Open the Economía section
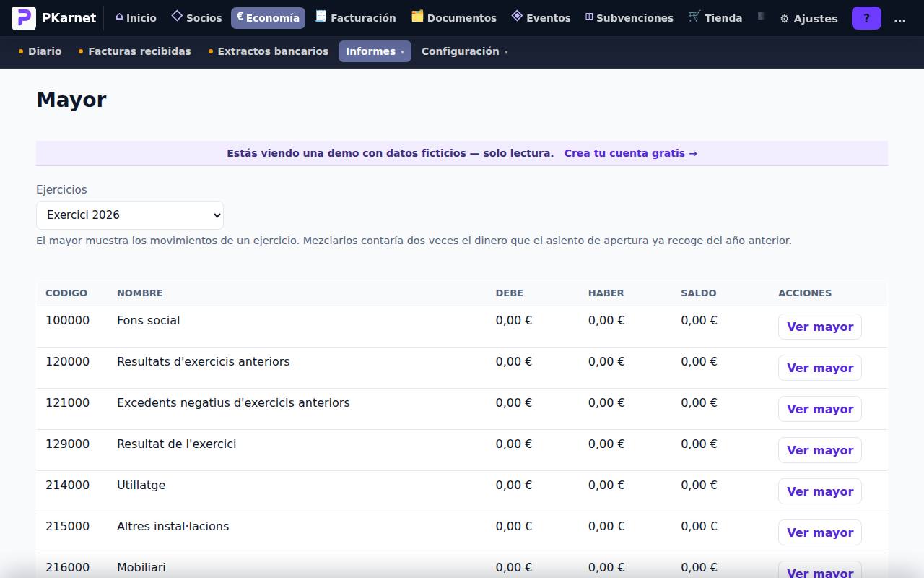Viewport: 924px width, 578px height. [268, 18]
